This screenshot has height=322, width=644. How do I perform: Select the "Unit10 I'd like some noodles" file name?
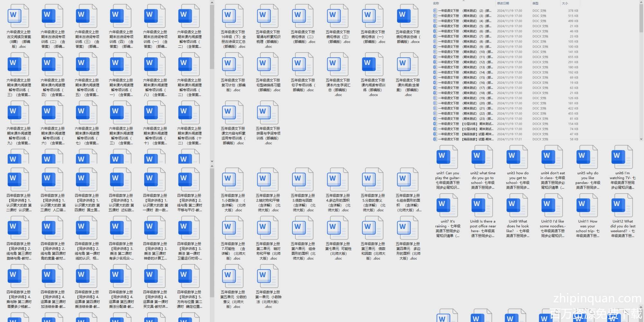click(553, 229)
